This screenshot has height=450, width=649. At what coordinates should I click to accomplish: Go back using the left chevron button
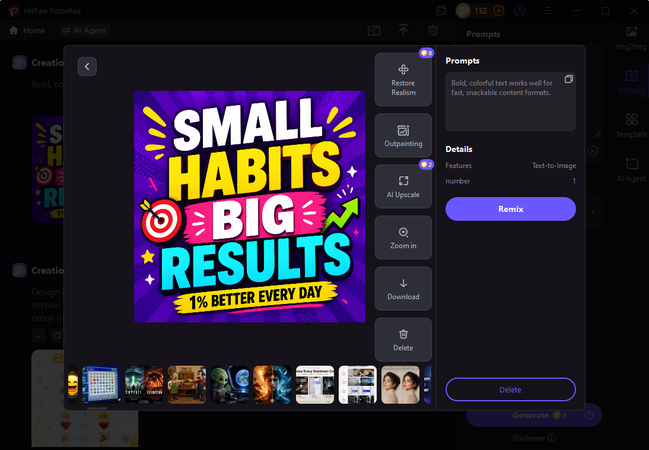87,66
